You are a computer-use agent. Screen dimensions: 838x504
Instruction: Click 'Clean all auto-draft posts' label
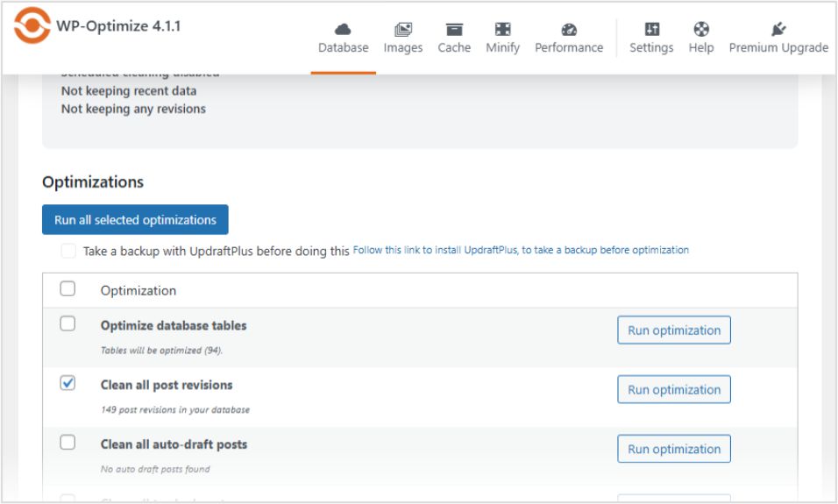174,444
